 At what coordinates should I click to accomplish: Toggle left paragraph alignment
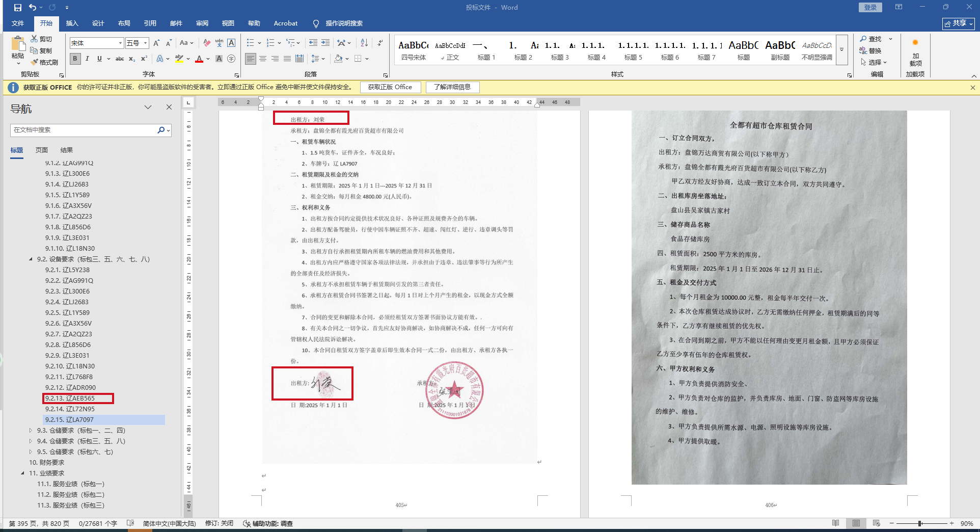(251, 59)
